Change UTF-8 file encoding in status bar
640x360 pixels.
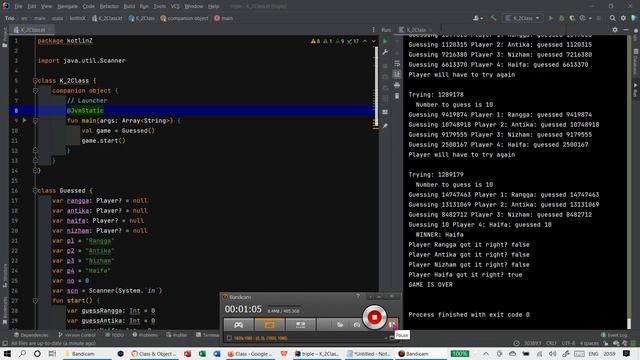568,343
